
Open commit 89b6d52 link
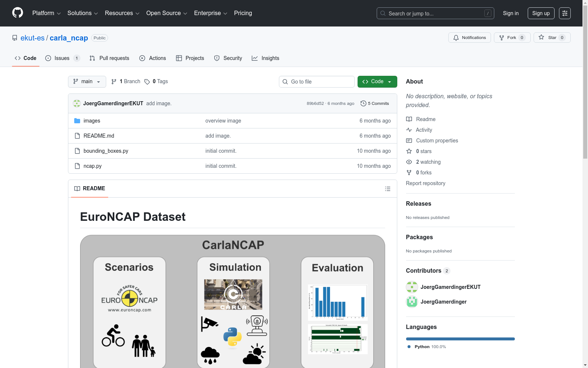point(315,103)
